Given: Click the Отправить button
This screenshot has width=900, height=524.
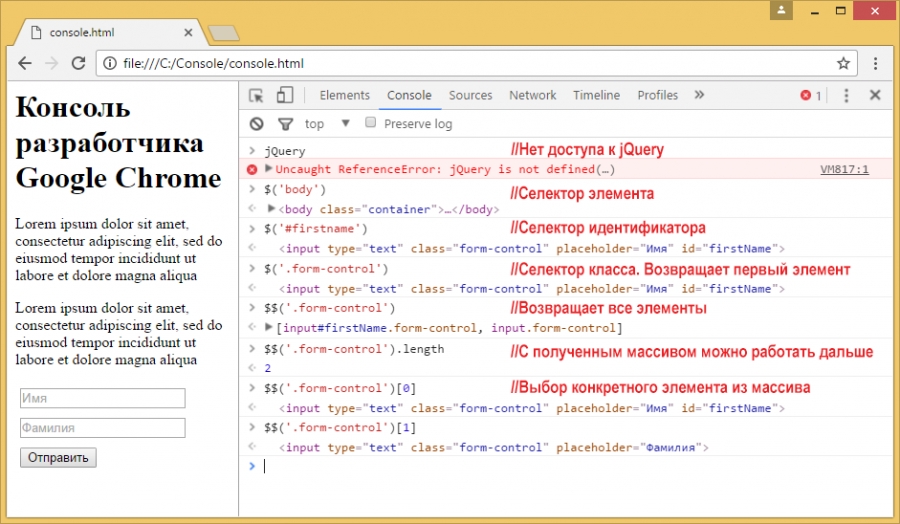Looking at the screenshot, I should 58,457.
